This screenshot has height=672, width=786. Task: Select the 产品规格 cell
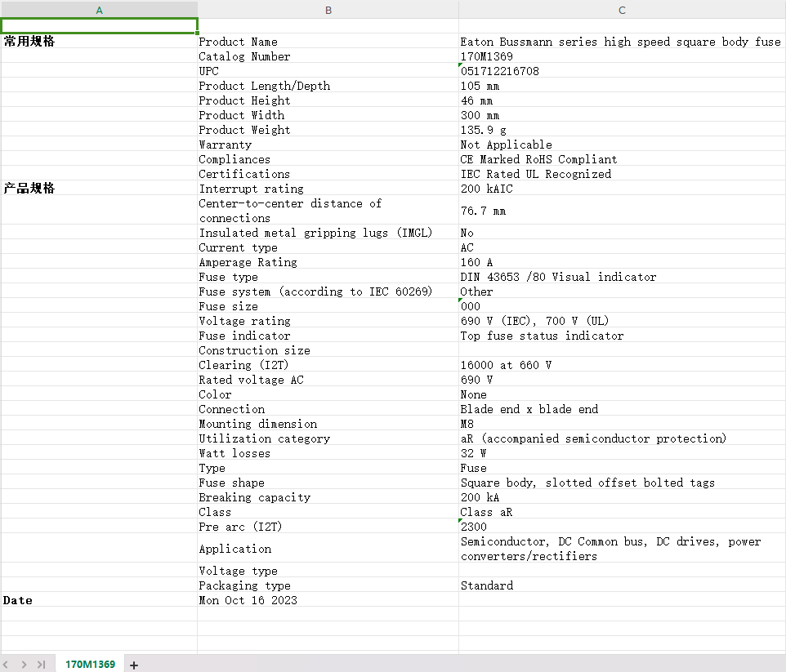pyautogui.click(x=99, y=189)
